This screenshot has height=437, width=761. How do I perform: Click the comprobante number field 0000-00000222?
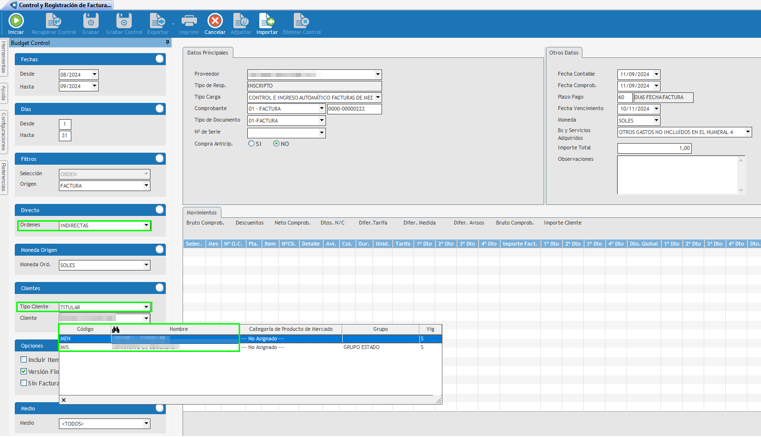point(354,109)
